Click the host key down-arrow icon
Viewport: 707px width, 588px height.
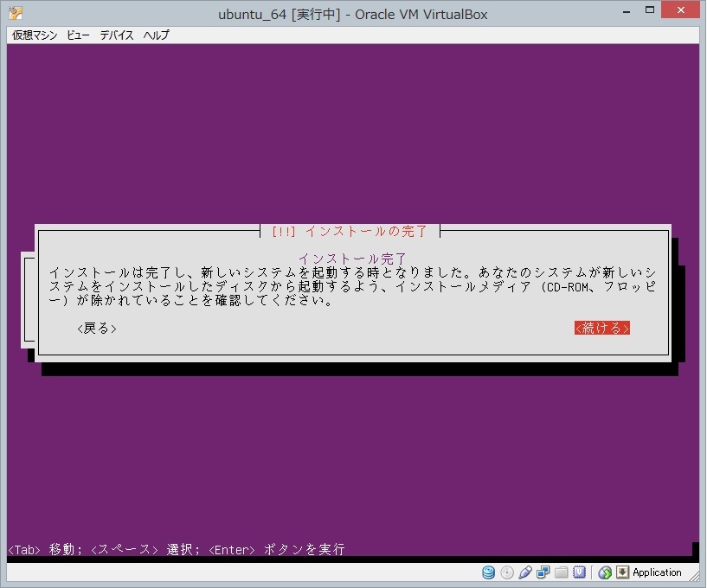pos(622,572)
